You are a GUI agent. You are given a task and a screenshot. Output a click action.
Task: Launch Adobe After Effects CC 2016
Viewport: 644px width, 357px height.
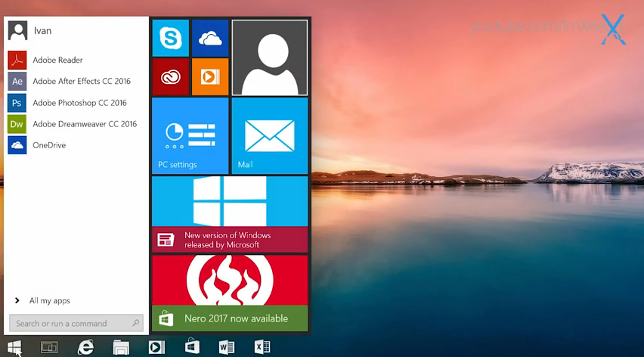tap(82, 82)
